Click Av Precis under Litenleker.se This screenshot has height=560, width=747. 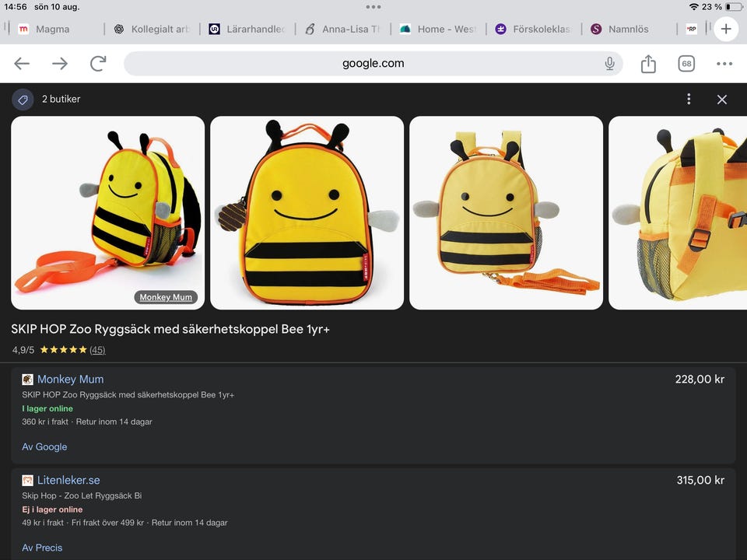42,548
